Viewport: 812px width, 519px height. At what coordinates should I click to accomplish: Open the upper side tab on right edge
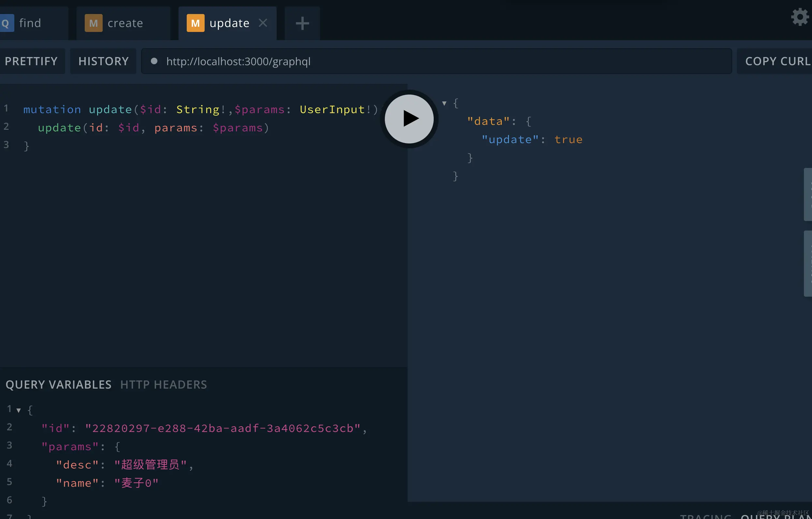(x=808, y=194)
